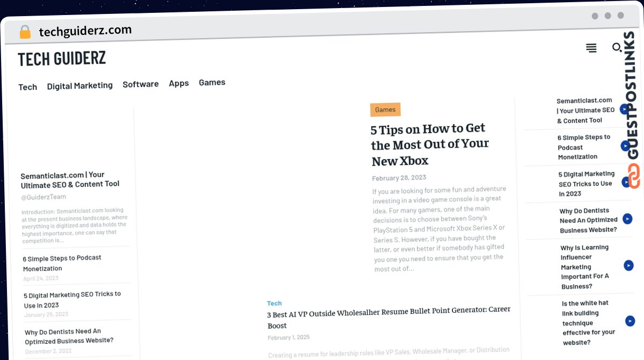Open the hamburger menu icon
Viewport: 644px width, 360px height.
591,48
